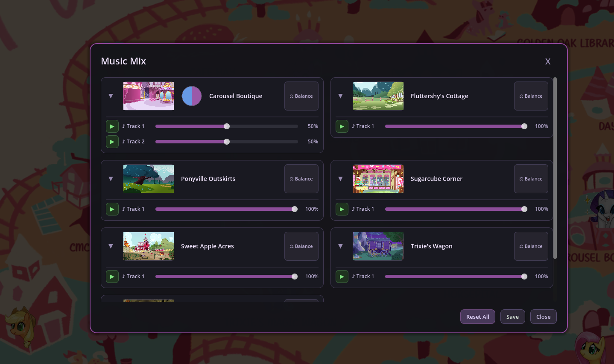Viewport: 614px width, 364px height.
Task: Collapse the Carousel Boutique section
Action: click(111, 96)
